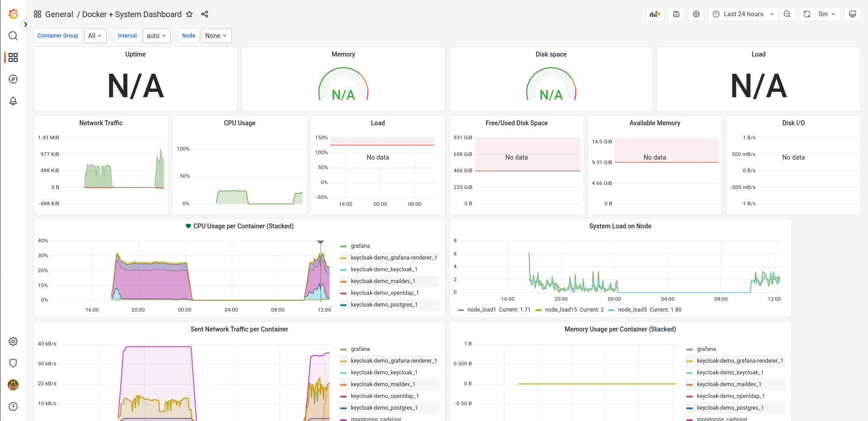Image resolution: width=868 pixels, height=421 pixels.
Task: Click the Memory gauge N/A value
Action: (x=343, y=95)
